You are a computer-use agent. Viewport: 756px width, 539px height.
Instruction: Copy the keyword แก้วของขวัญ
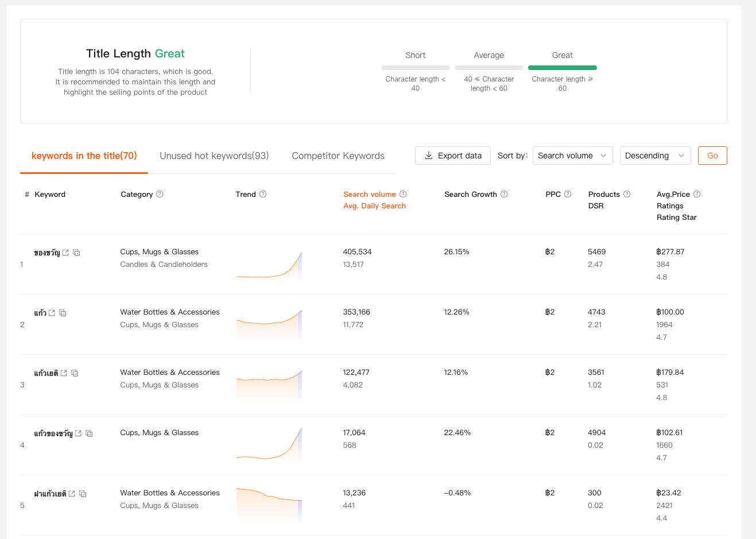(x=89, y=433)
